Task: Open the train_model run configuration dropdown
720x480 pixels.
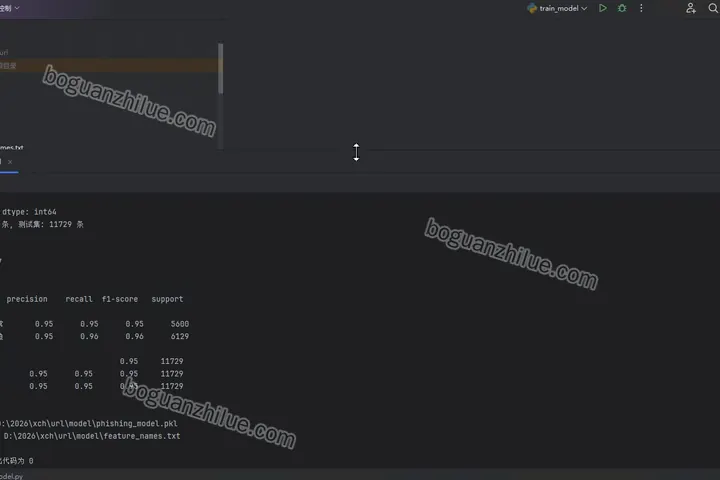Action: (x=557, y=8)
